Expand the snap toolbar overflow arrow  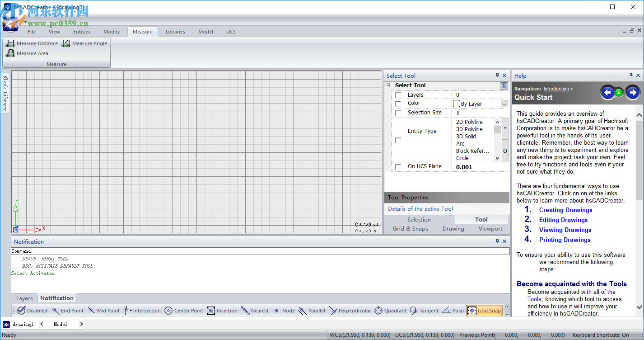(x=506, y=311)
